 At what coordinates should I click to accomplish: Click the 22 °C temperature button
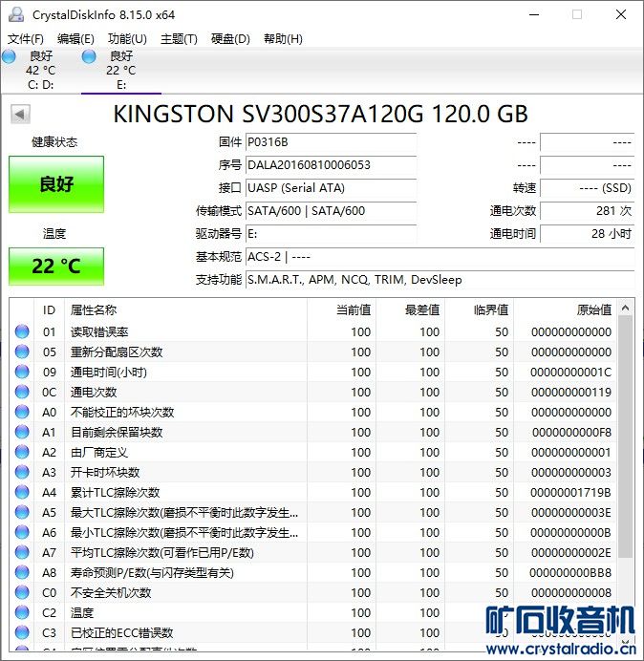[x=56, y=267]
